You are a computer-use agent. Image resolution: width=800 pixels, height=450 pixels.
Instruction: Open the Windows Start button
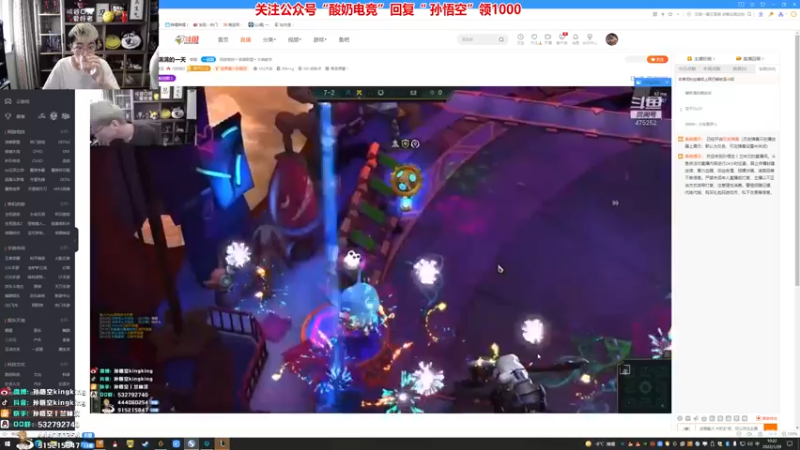coord(7,444)
